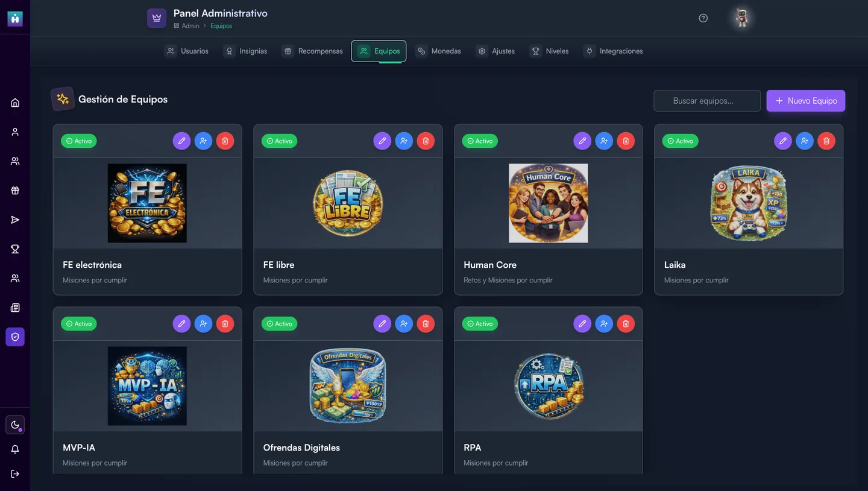Image resolution: width=868 pixels, height=491 pixels.
Task: Click the crown Panel Administrativo icon
Action: (157, 18)
